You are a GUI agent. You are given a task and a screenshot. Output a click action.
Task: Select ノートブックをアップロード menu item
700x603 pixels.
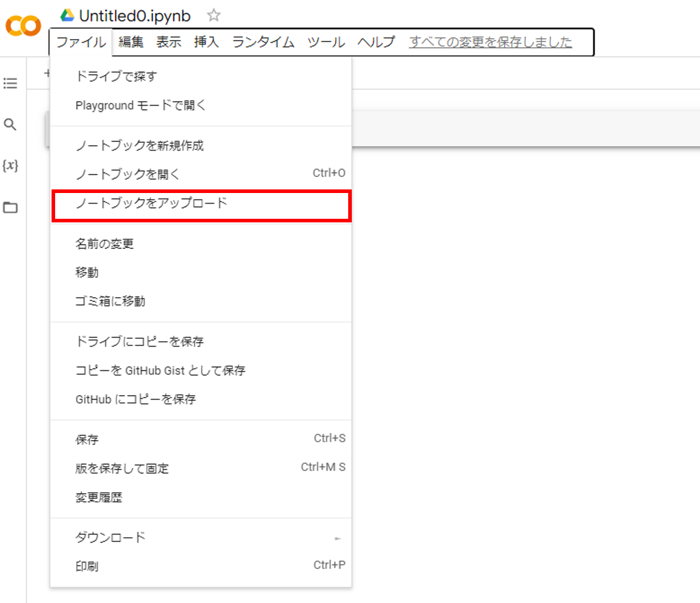pos(201,203)
